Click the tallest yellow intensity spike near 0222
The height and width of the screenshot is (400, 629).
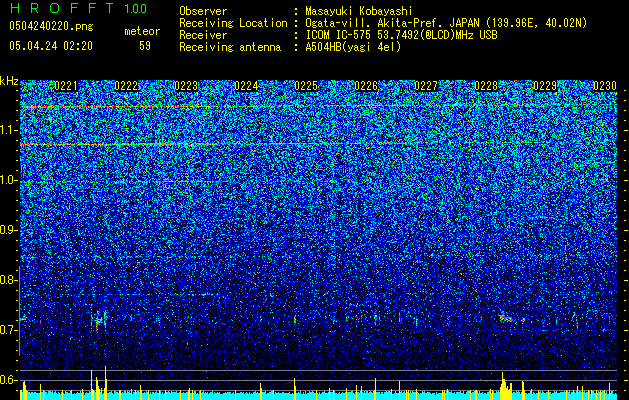106,382
